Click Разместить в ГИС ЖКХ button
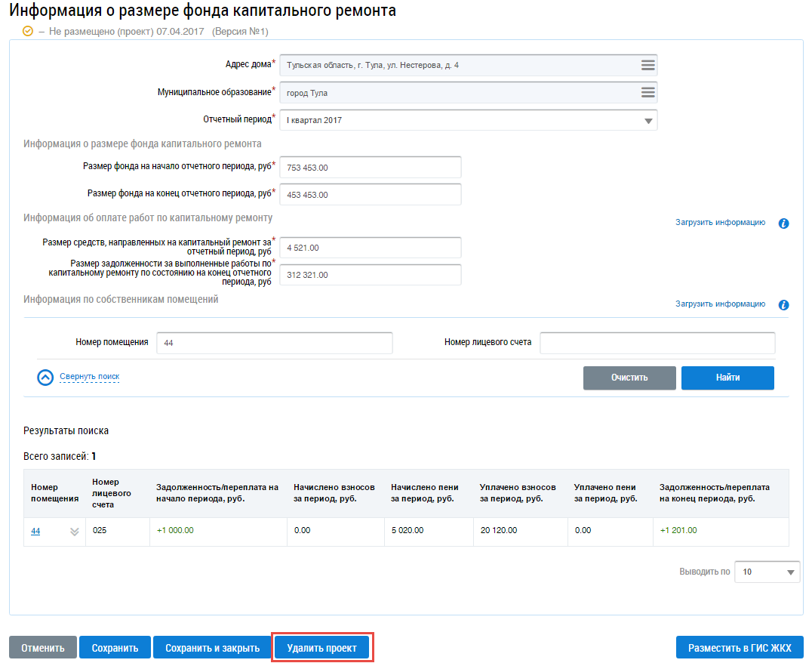 click(740, 648)
